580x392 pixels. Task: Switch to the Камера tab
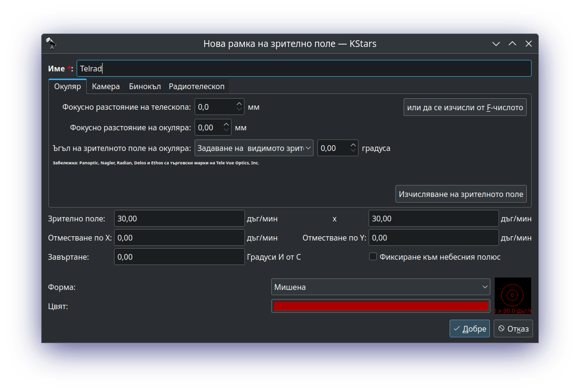[105, 87]
